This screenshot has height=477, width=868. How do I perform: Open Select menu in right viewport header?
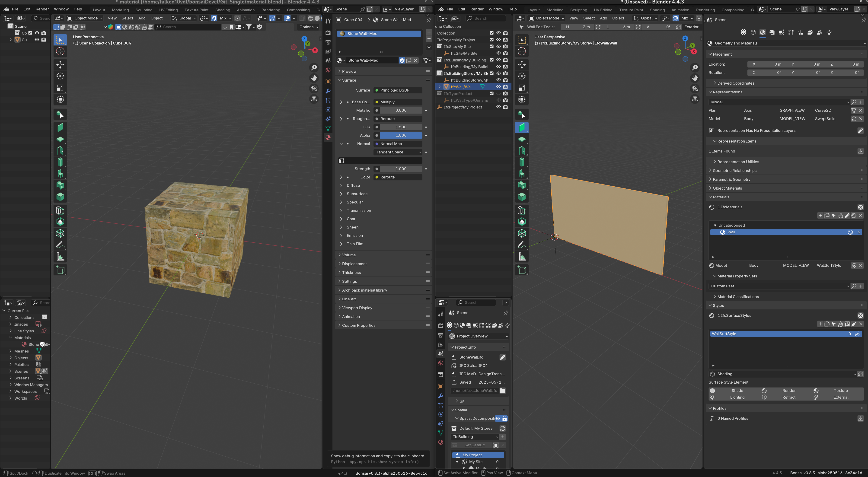pyautogui.click(x=589, y=18)
